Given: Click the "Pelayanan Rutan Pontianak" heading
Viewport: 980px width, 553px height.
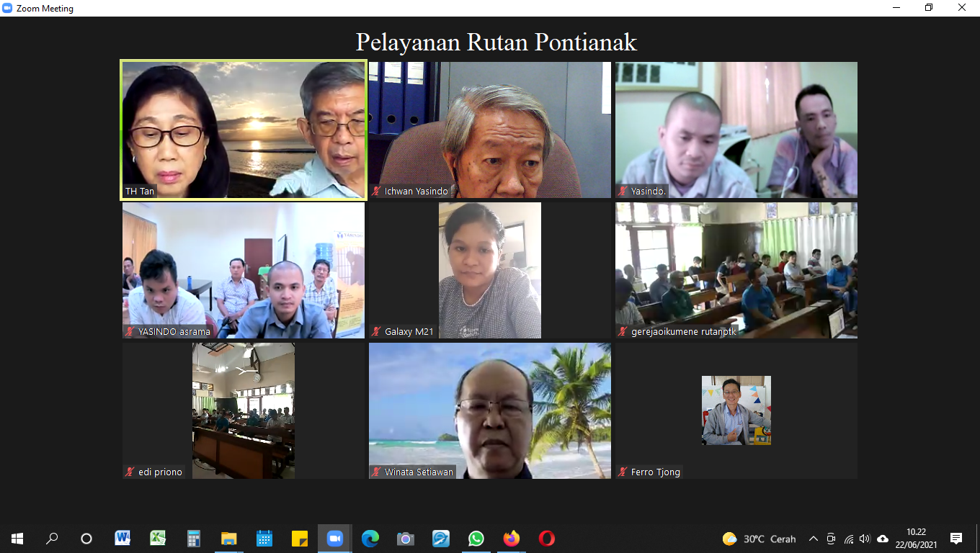Looking at the screenshot, I should coord(496,42).
